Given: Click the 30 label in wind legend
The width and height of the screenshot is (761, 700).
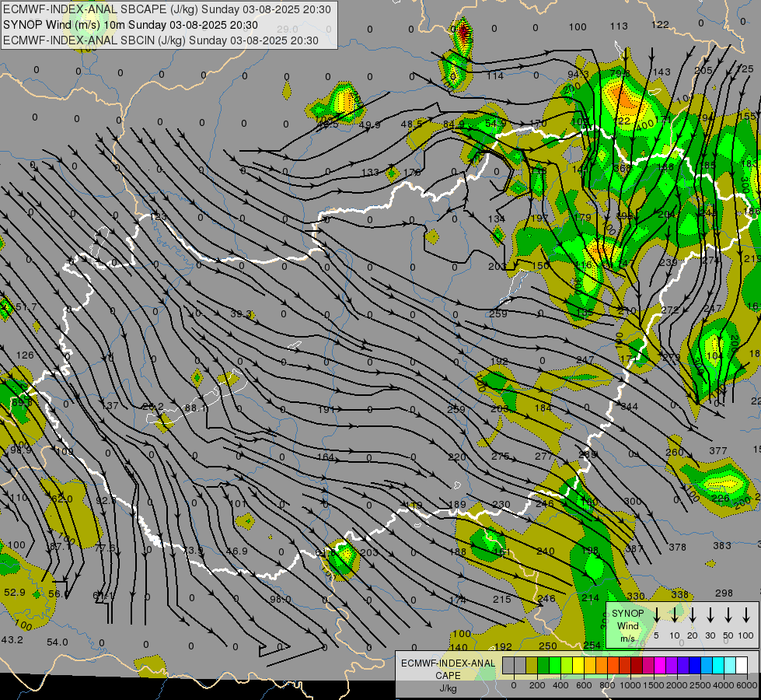Looking at the screenshot, I should point(710,635).
